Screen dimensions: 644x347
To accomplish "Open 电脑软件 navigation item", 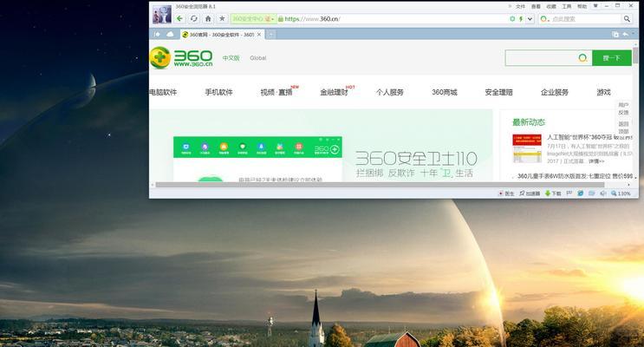I will 163,92.
